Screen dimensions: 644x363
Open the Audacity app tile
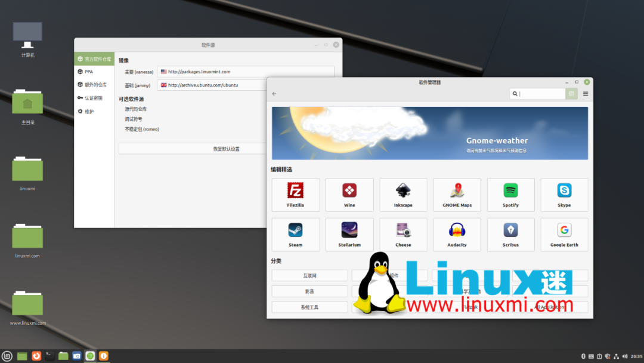pyautogui.click(x=457, y=234)
